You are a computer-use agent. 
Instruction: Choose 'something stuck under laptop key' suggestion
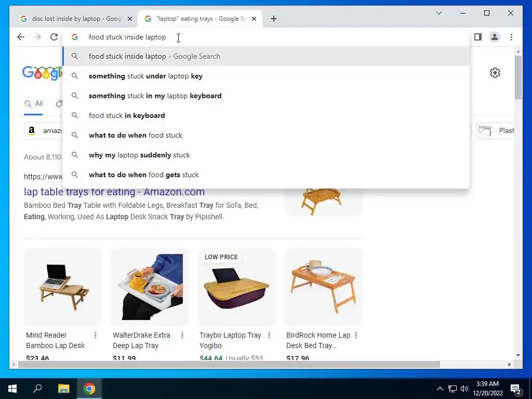[x=267, y=76]
